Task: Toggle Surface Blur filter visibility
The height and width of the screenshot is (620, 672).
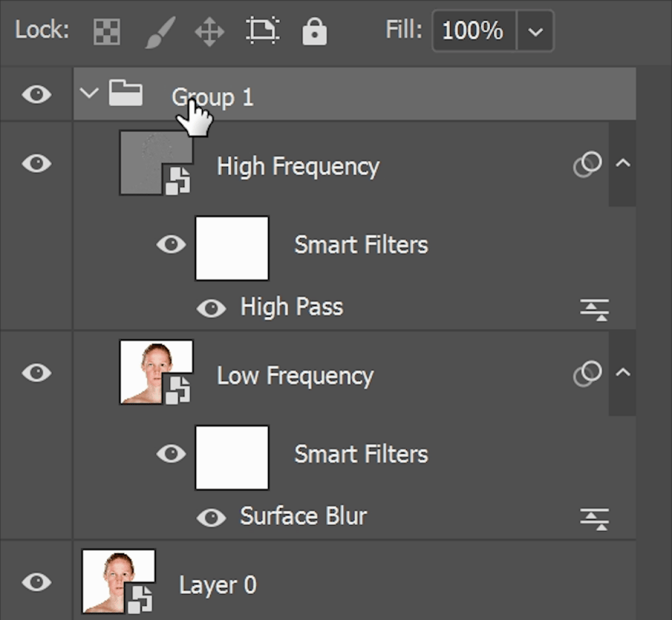Action: [212, 518]
